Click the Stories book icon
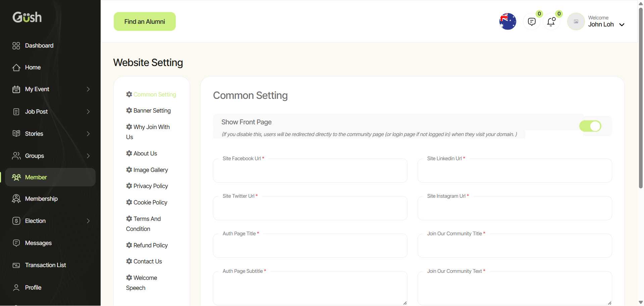Image resolution: width=644 pixels, height=306 pixels. click(16, 133)
